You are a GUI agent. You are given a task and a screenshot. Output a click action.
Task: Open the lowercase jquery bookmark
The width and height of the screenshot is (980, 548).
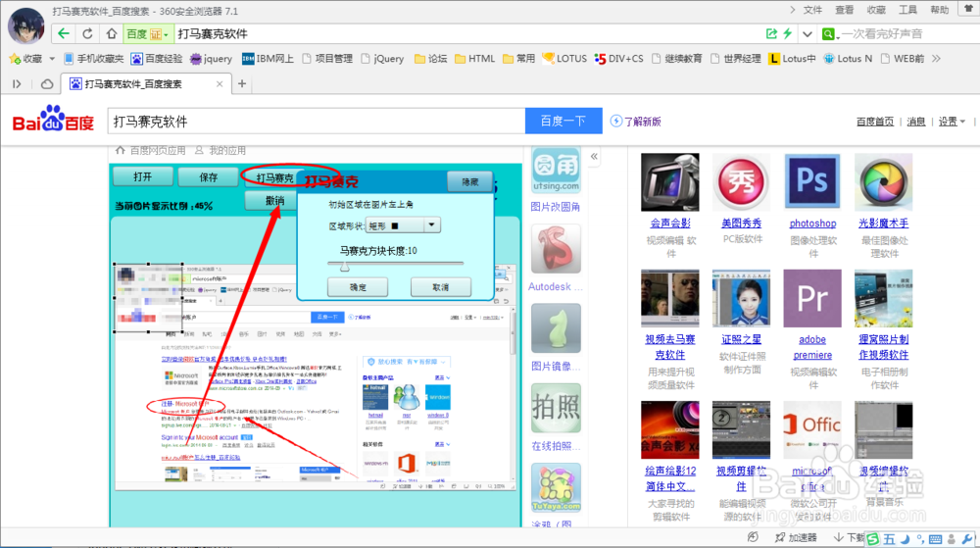pos(212,59)
